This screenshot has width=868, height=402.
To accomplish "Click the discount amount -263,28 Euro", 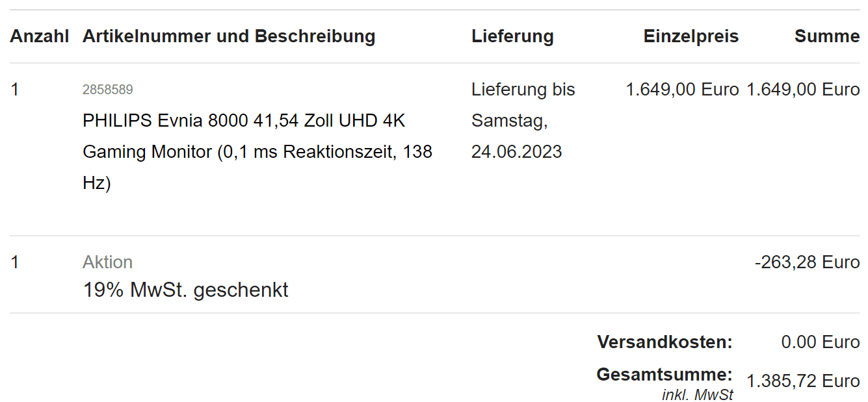I will tap(808, 262).
